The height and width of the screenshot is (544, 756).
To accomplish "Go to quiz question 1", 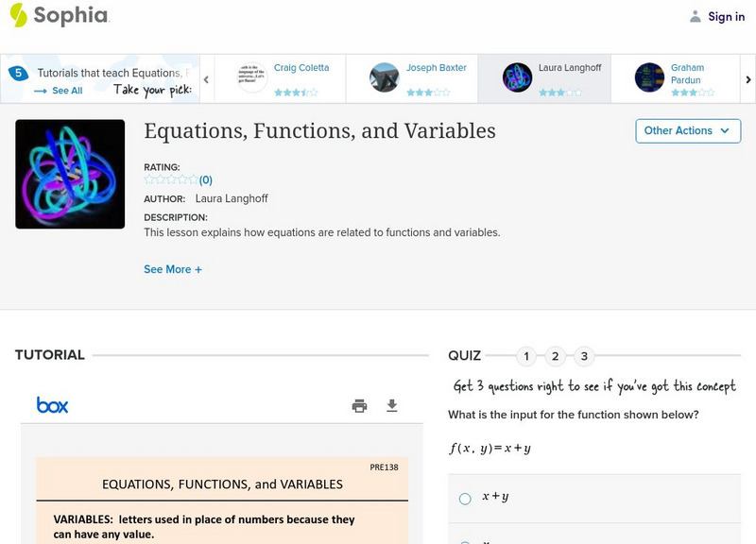I will [527, 356].
